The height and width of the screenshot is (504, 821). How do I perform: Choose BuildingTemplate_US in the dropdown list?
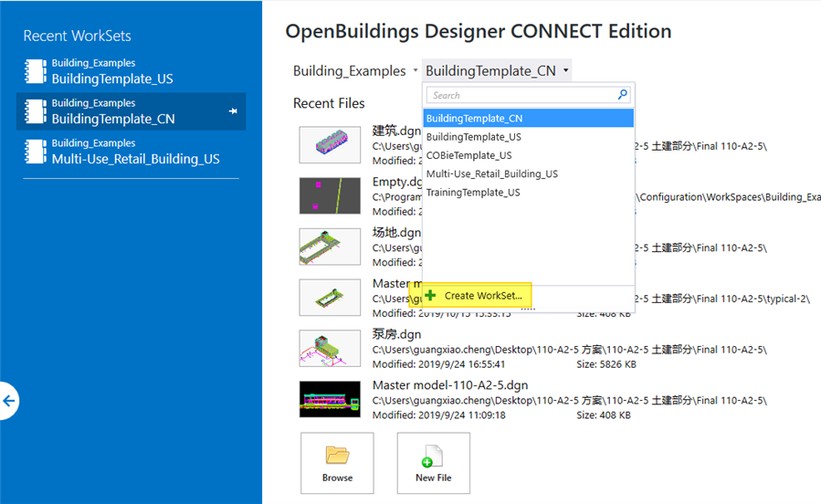(x=529, y=137)
